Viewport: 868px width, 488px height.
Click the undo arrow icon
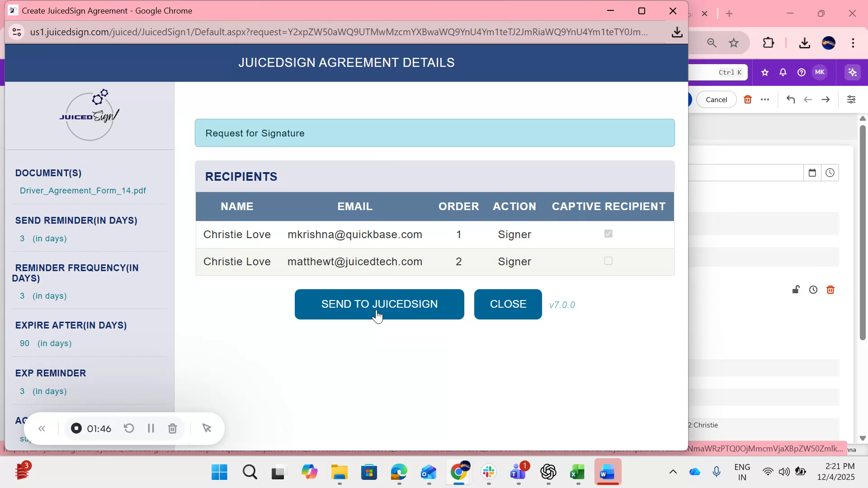coord(791,99)
